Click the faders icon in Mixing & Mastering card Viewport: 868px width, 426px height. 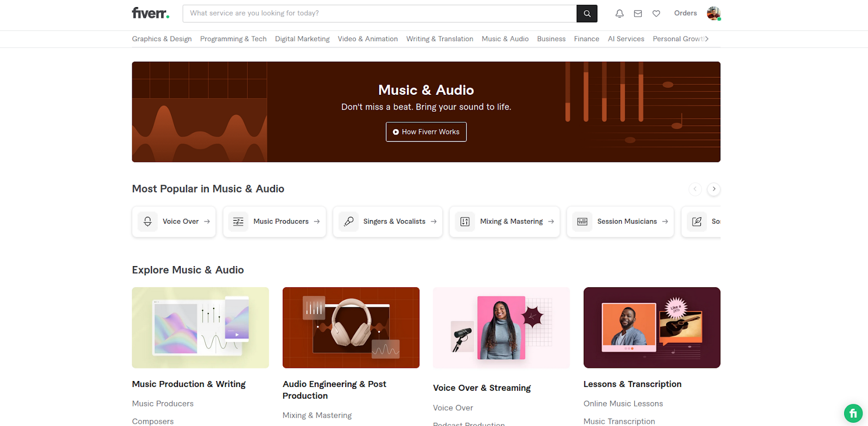tap(465, 222)
